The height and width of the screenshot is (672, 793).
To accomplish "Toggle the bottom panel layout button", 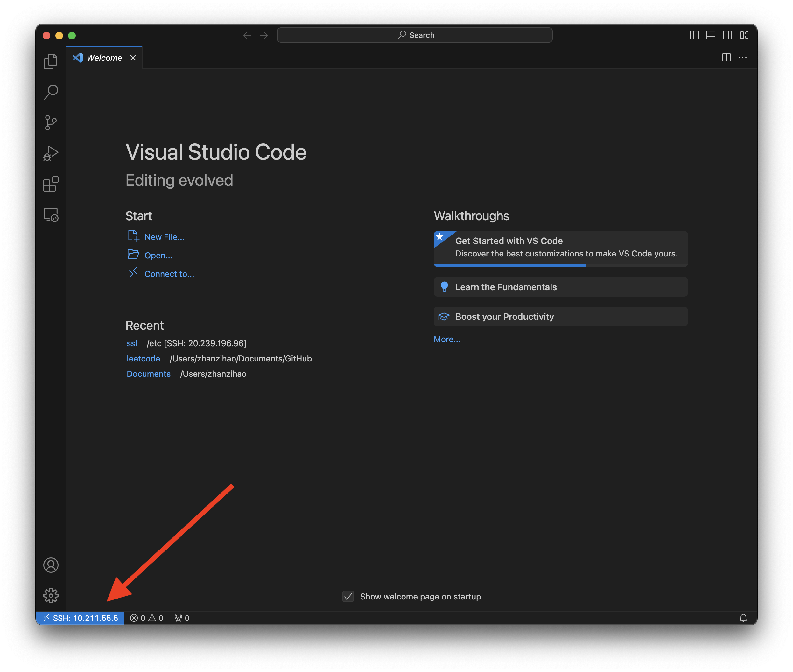I will tap(710, 35).
